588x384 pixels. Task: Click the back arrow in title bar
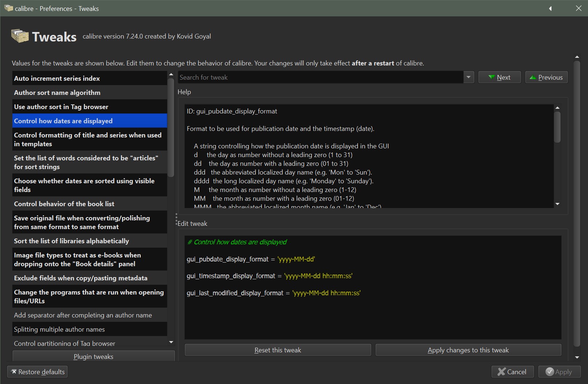tap(550, 8)
